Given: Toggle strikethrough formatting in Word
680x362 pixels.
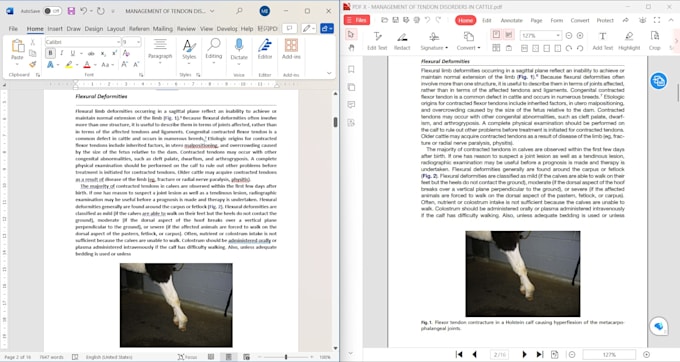Looking at the screenshot, I should click(x=91, y=53).
